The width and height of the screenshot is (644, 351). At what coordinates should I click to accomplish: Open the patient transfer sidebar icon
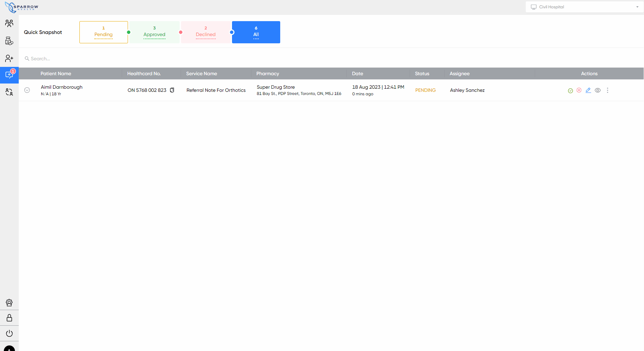9,92
